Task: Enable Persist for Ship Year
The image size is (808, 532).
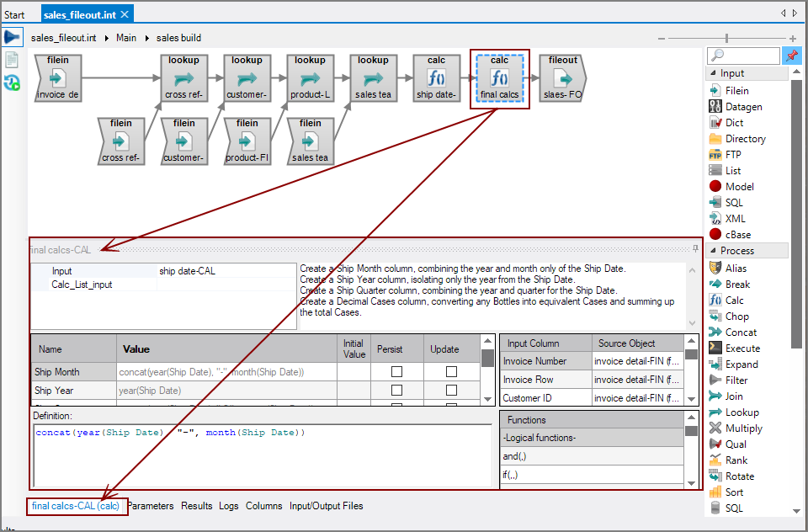Action: [397, 390]
